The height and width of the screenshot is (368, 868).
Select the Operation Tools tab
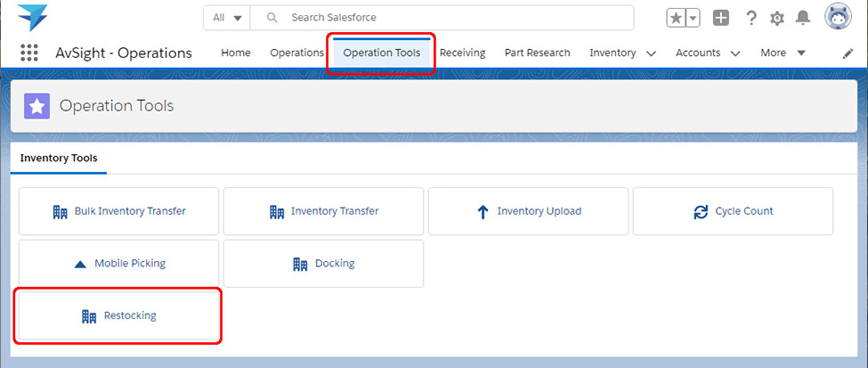382,53
